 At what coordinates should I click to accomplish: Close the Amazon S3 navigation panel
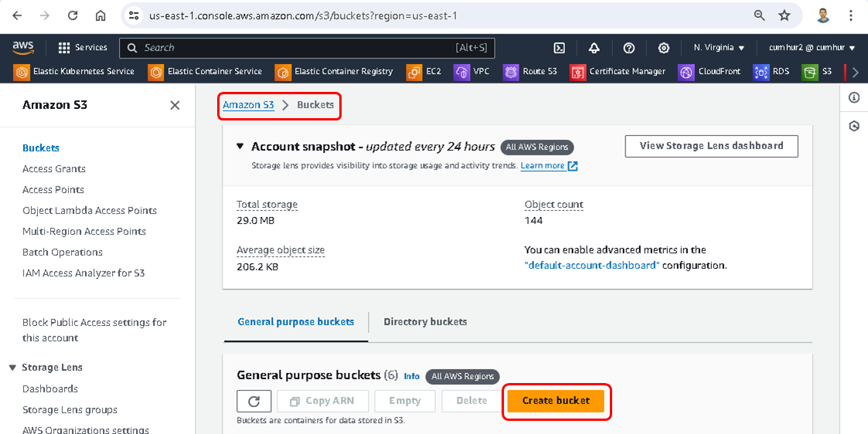pos(175,105)
